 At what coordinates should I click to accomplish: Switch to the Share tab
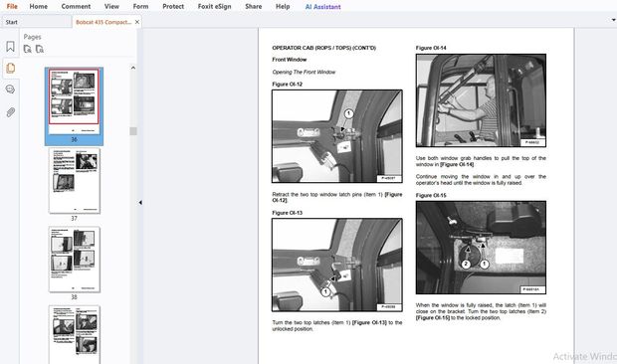coord(254,6)
